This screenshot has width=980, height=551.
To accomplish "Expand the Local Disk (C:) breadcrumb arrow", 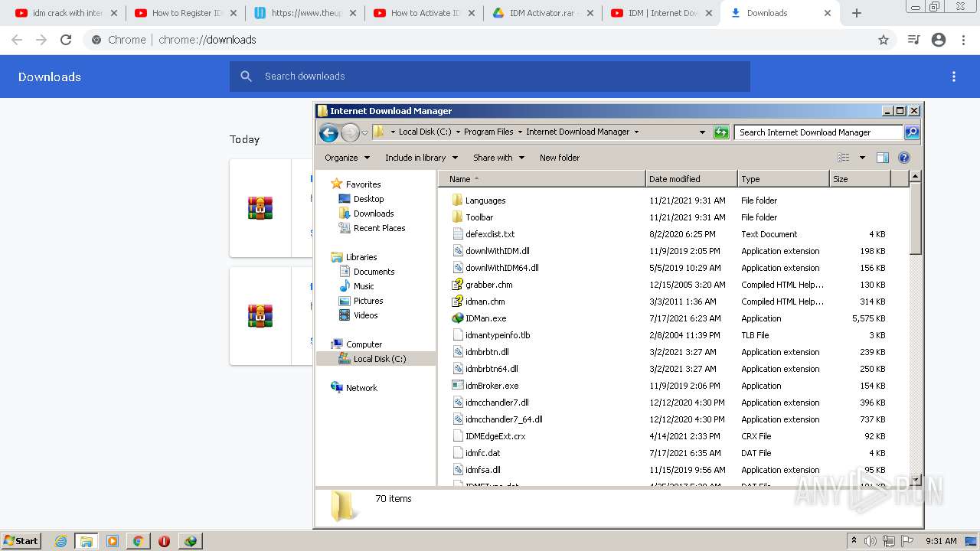I will (459, 132).
